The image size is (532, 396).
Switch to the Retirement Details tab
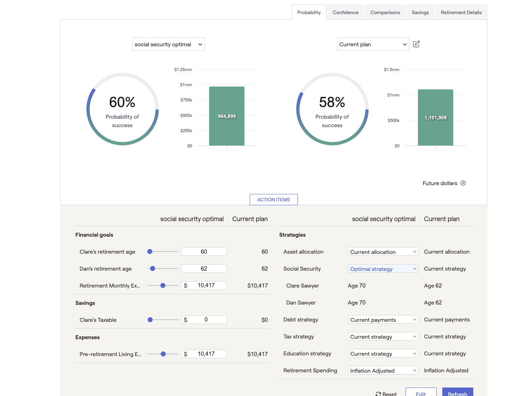[461, 12]
